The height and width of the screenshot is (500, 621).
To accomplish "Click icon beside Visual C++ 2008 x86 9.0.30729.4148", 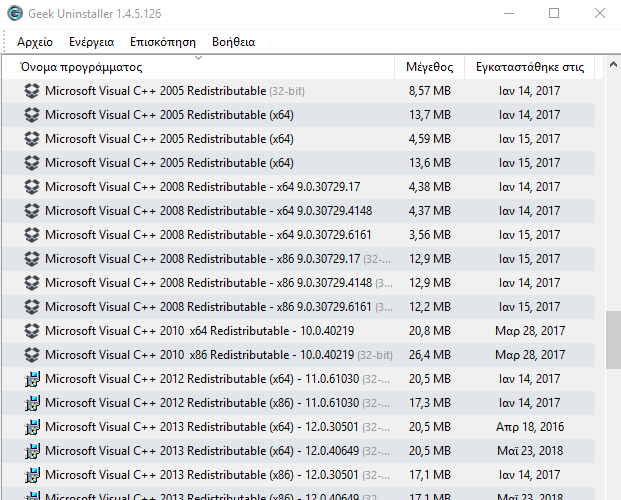I will pos(32,283).
